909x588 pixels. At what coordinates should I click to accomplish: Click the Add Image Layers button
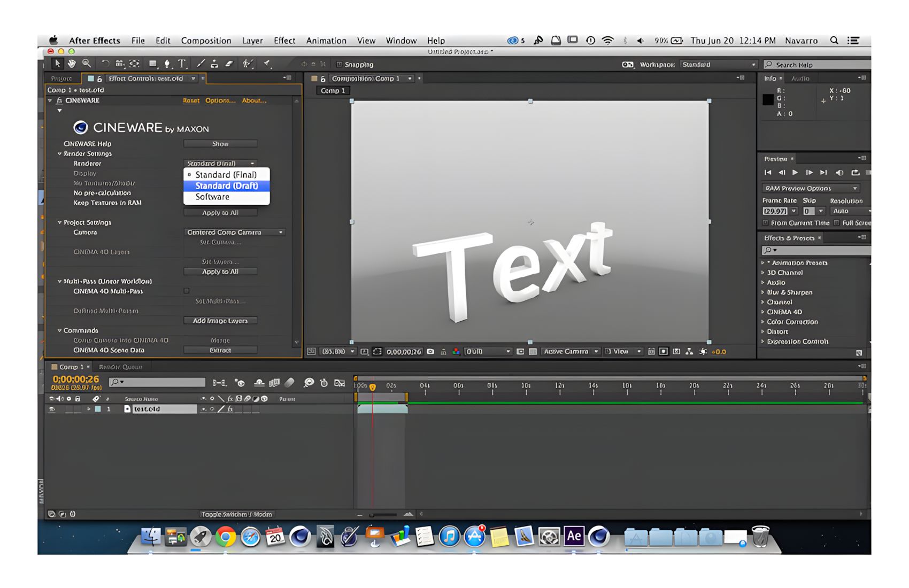(x=220, y=321)
